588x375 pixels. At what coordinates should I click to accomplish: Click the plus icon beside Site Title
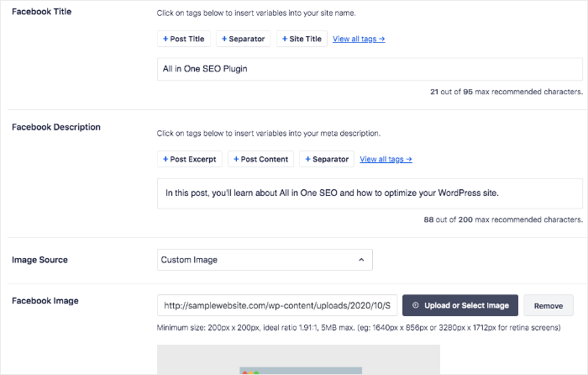coord(285,39)
